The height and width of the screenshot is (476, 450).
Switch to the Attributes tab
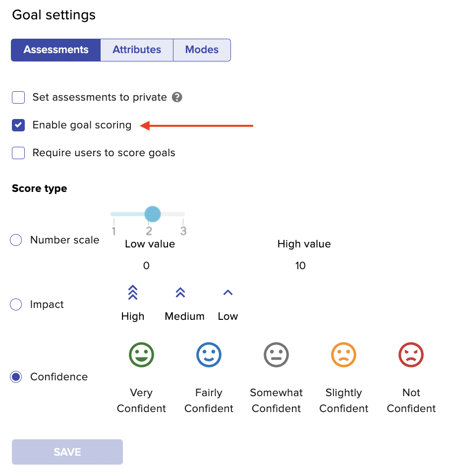click(x=137, y=50)
